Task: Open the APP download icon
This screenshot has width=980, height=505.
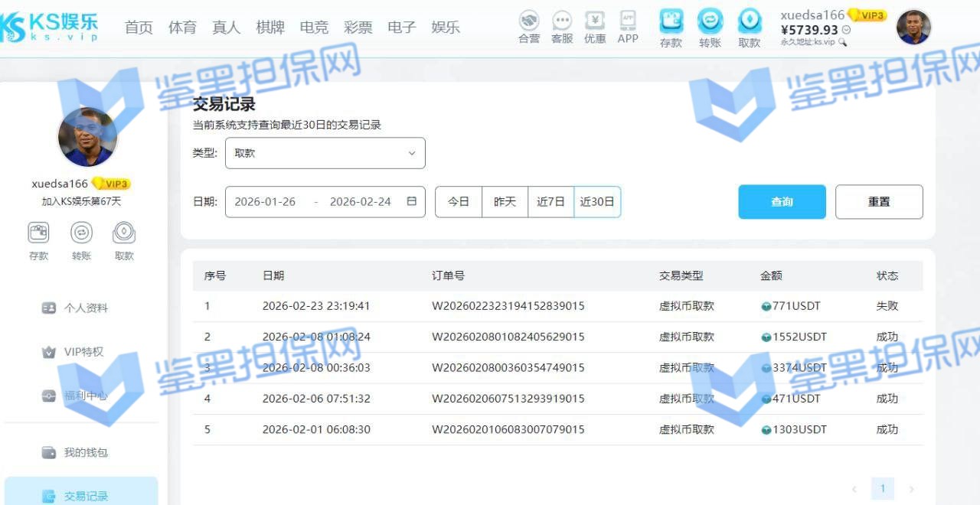Action: [628, 21]
